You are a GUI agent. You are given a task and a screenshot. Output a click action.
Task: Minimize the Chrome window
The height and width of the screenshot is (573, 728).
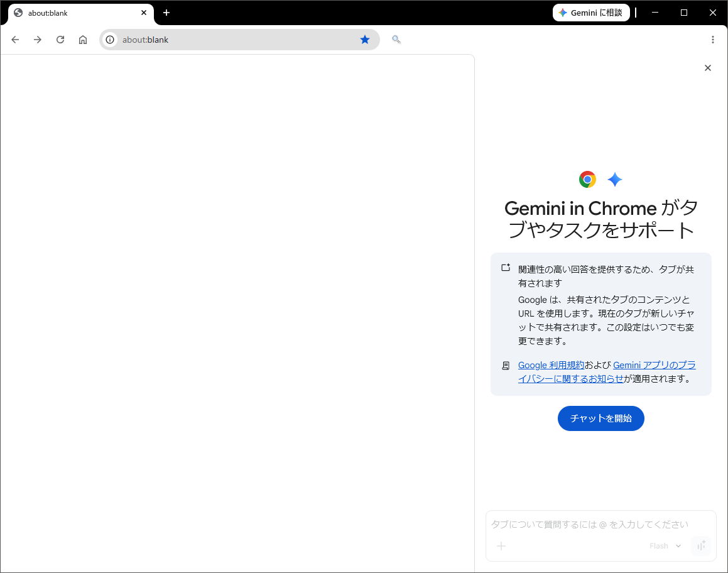pos(655,13)
